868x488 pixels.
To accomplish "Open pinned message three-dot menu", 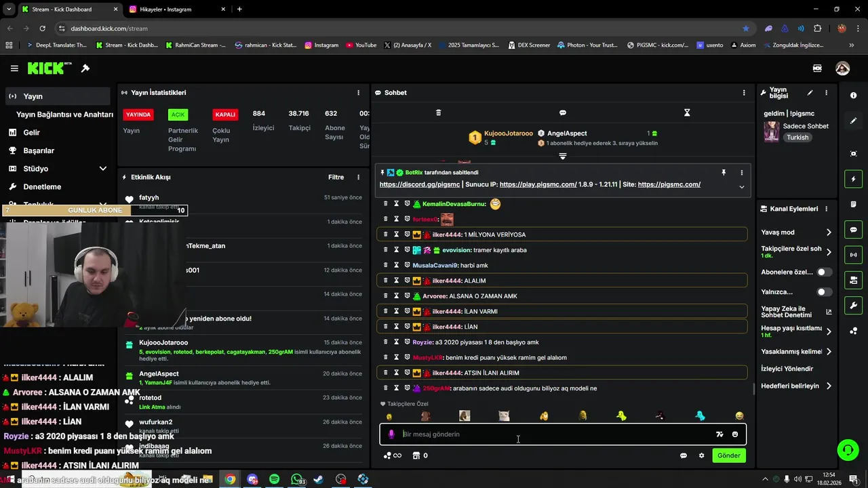I will point(741,173).
